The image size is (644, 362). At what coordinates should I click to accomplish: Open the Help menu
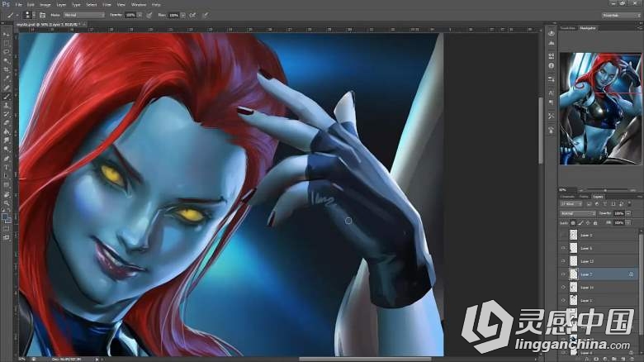[156, 4]
